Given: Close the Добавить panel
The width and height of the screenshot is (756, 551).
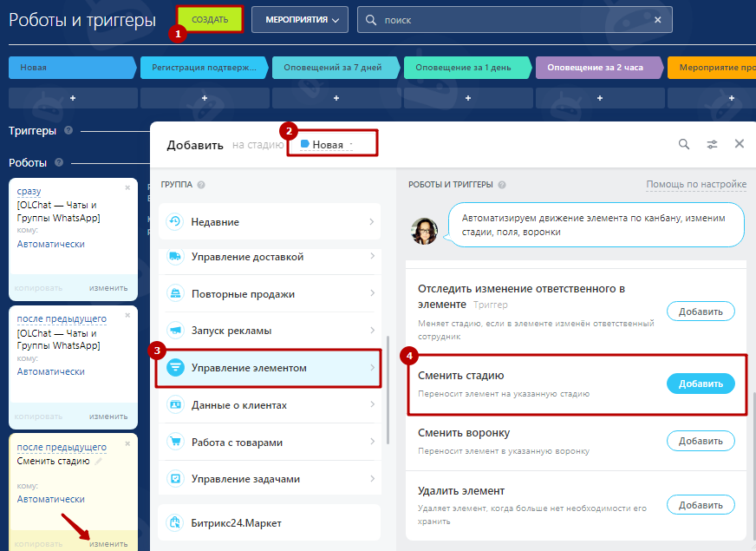Looking at the screenshot, I should 740,144.
